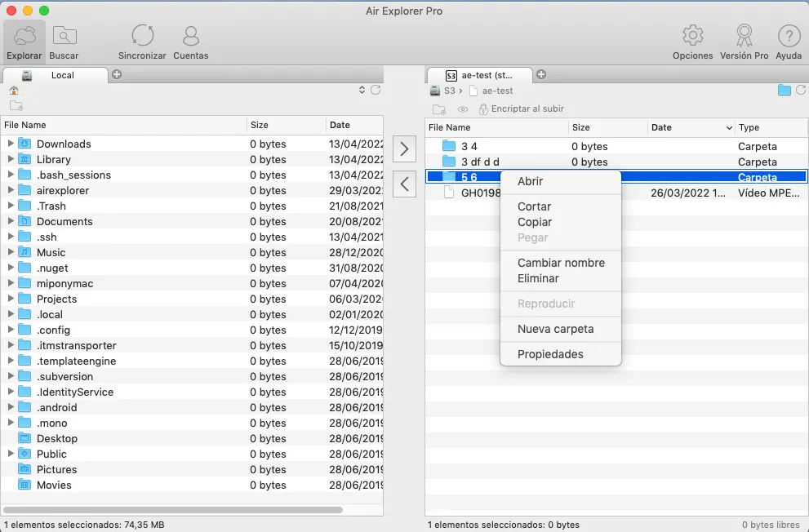Create new folder in local pane
Viewport: 809px width, 532px height.
point(16,106)
